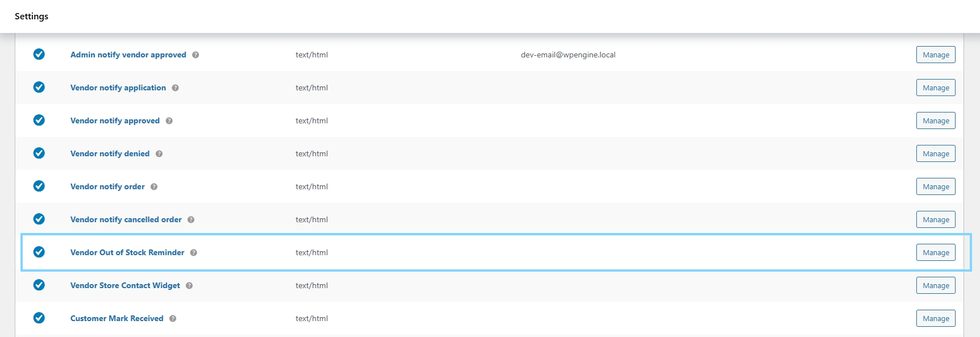Click Manage button for Vendor Out of Stock Reminder

tap(935, 252)
